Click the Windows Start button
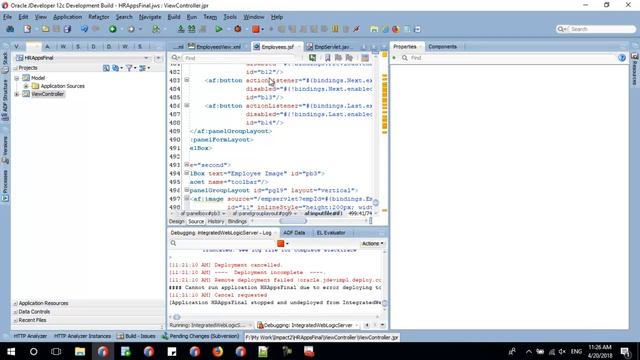The image size is (640, 360). (x=11, y=351)
